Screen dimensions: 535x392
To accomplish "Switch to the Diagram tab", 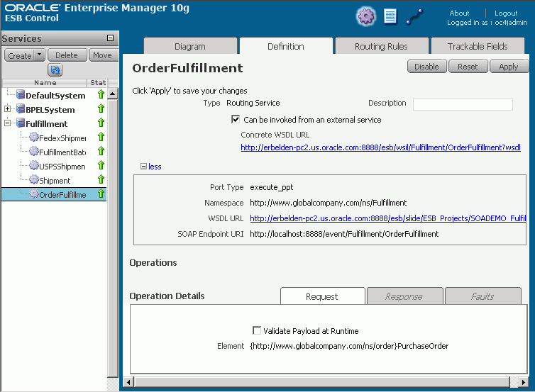I will [190, 46].
